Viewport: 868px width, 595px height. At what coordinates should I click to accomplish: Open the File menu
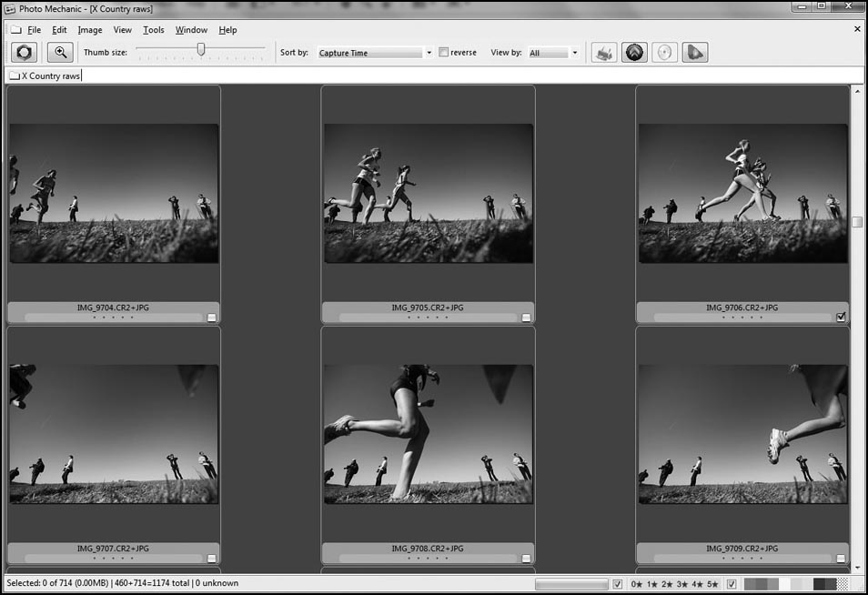tap(35, 30)
